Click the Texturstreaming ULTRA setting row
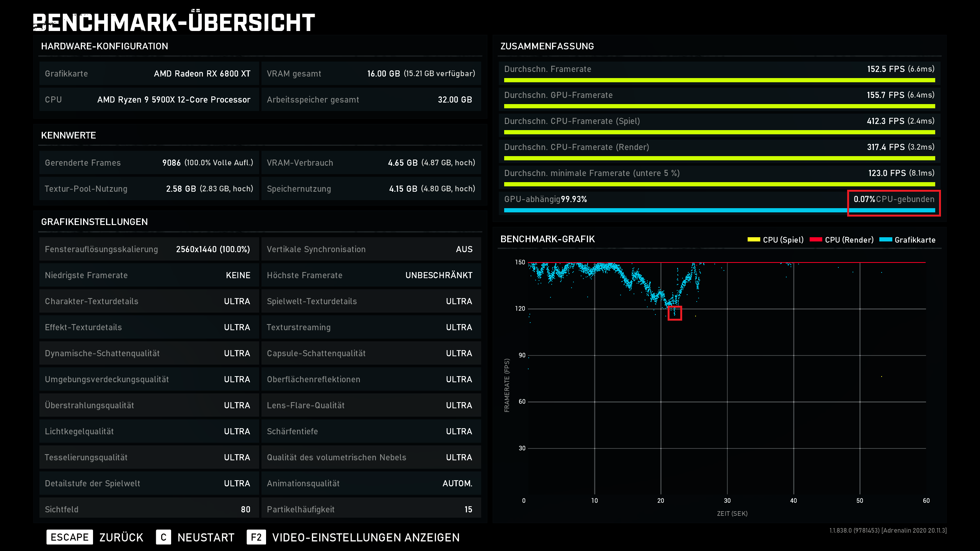The image size is (980, 551). pyautogui.click(x=371, y=327)
